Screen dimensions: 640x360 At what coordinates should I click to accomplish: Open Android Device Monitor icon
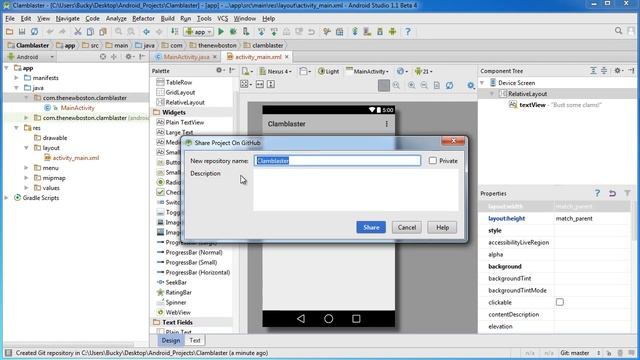coord(393,31)
